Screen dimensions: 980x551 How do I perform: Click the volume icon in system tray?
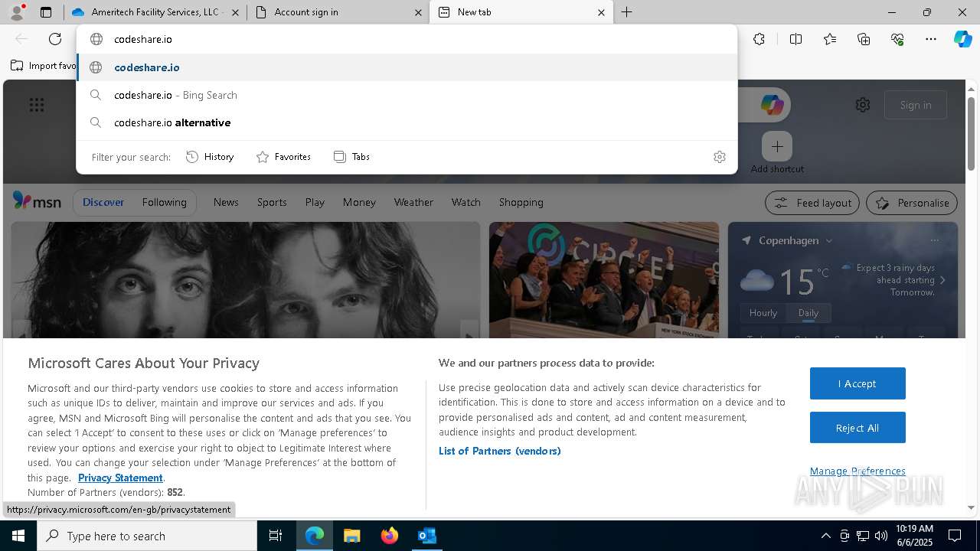880,536
